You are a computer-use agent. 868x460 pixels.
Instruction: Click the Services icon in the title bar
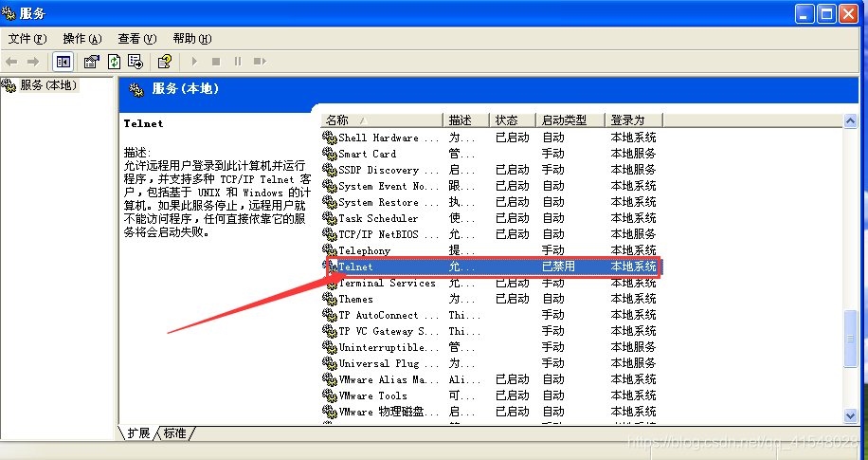coord(9,13)
